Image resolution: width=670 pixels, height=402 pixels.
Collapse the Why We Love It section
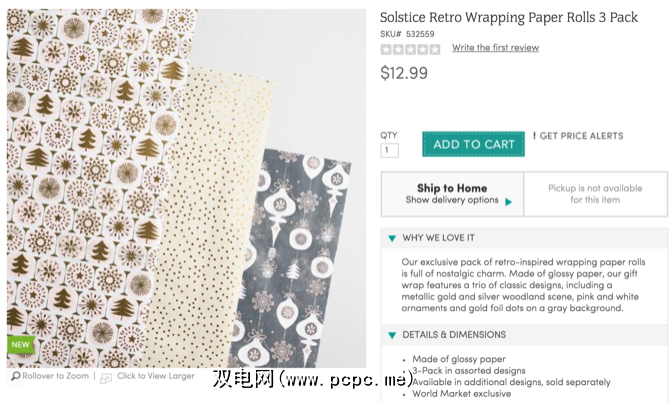pos(393,238)
